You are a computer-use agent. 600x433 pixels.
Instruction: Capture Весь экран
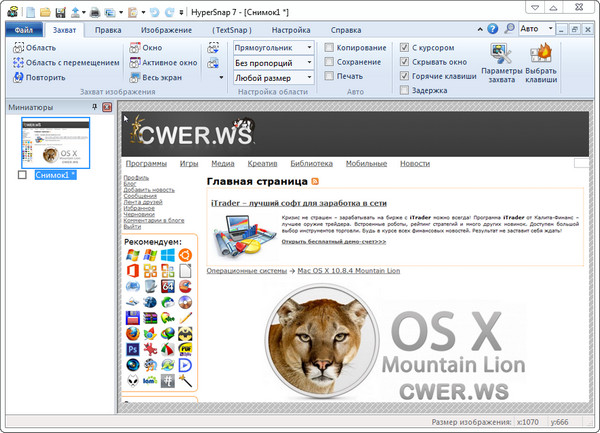pyautogui.click(x=155, y=77)
